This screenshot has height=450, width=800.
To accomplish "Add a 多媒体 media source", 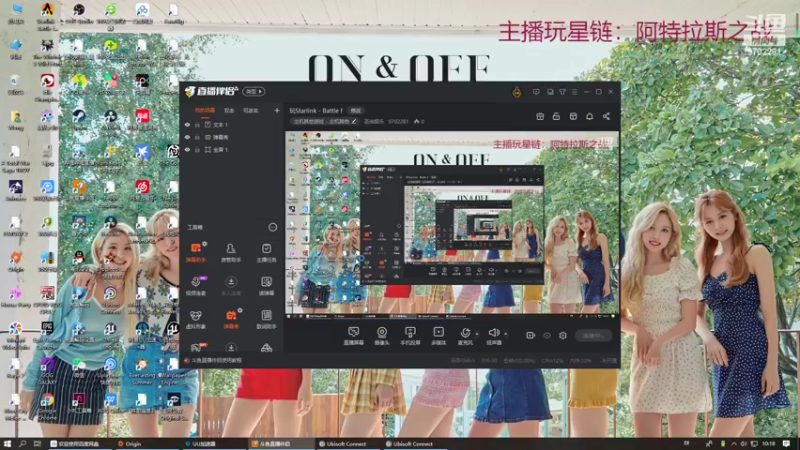I will tap(438, 336).
